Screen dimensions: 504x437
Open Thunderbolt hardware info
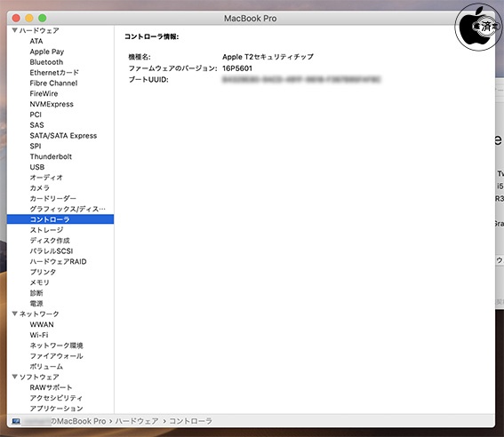coord(51,156)
